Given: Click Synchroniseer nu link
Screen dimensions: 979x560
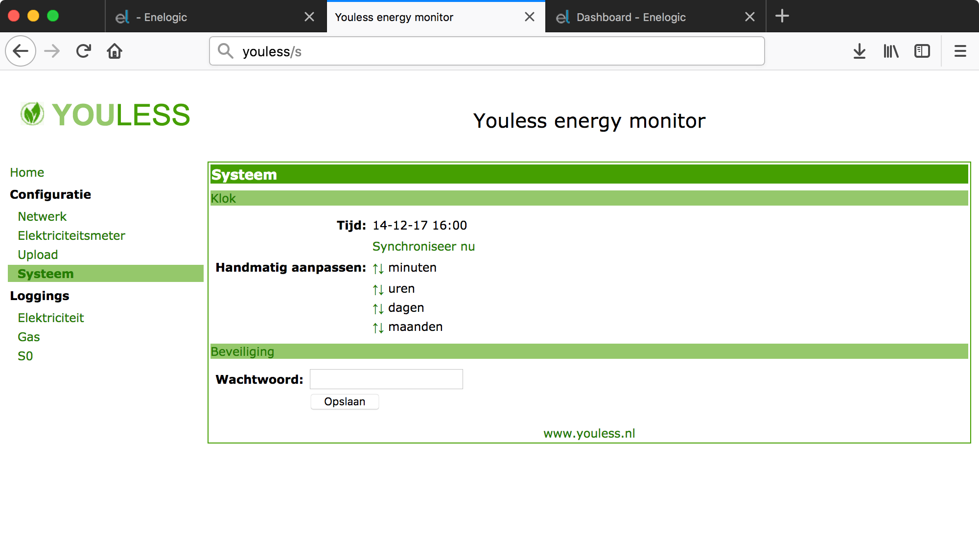Looking at the screenshot, I should coord(423,246).
